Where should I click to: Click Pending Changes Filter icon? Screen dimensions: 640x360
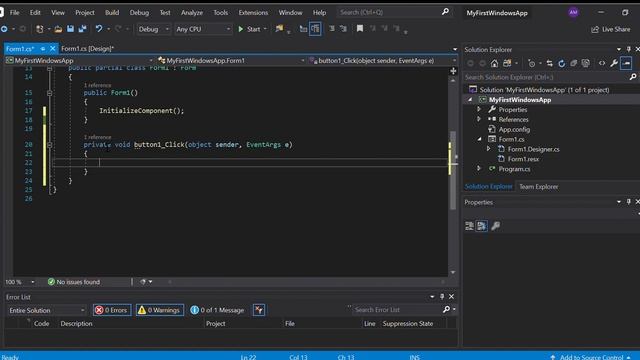[531, 63]
